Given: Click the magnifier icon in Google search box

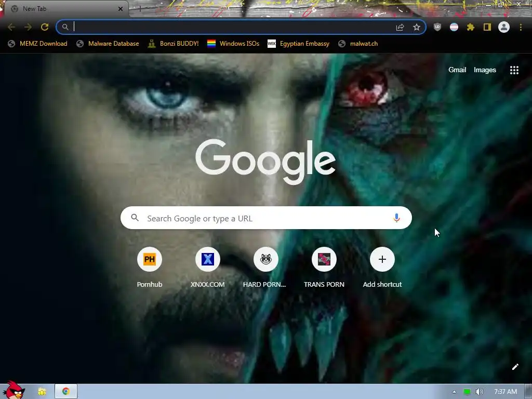Looking at the screenshot, I should tap(135, 218).
